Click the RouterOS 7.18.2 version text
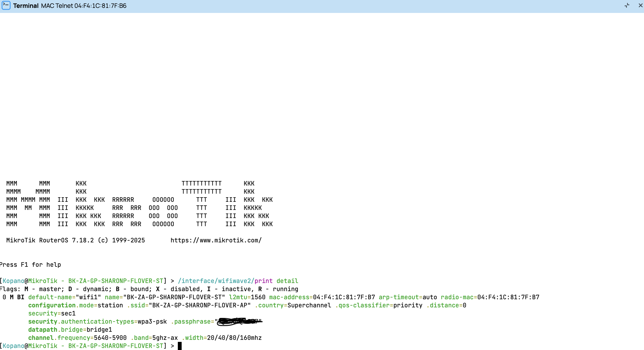The image size is (644, 350). [x=66, y=240]
